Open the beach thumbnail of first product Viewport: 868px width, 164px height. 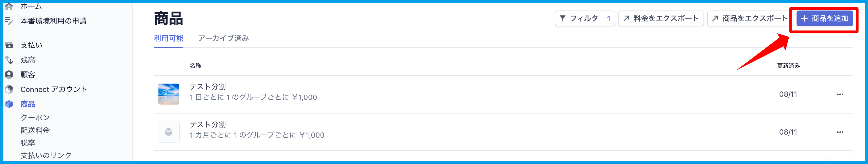pos(168,94)
